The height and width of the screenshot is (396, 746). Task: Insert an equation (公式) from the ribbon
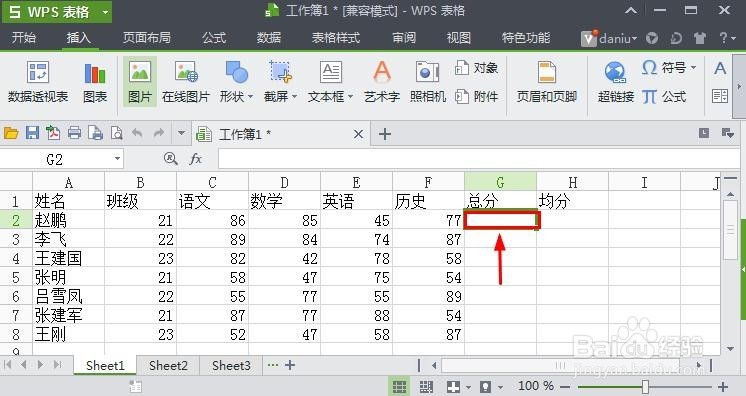pyautogui.click(x=664, y=97)
